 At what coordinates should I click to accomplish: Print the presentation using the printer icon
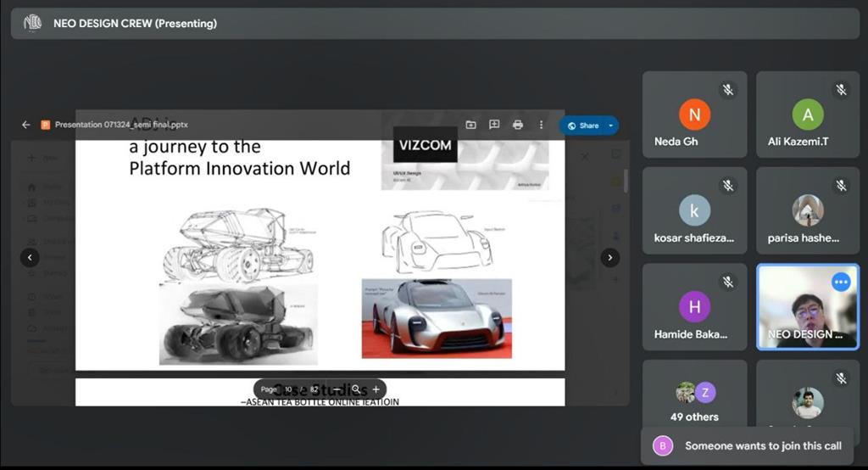click(518, 125)
